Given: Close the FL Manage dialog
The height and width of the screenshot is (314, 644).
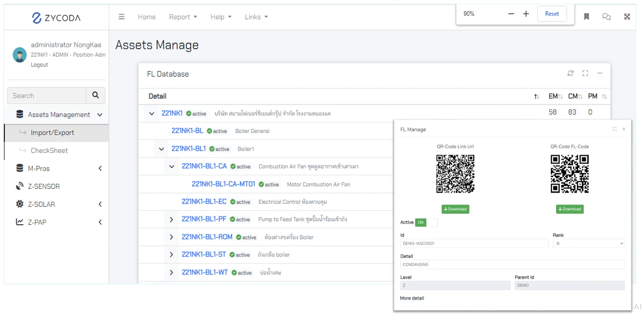Looking at the screenshot, I should pyautogui.click(x=624, y=129).
